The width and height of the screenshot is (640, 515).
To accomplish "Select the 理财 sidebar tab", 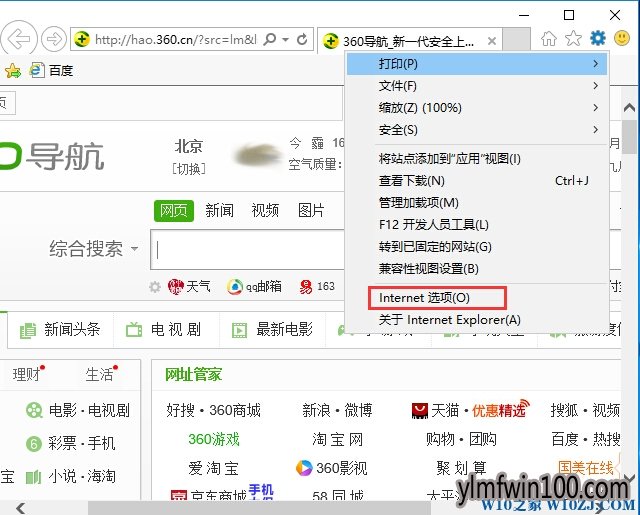I will click(x=26, y=374).
